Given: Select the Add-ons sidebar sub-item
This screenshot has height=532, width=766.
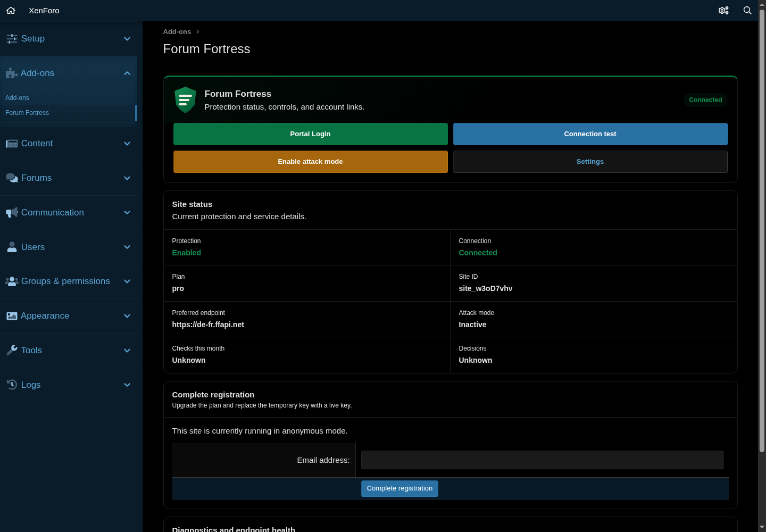Looking at the screenshot, I should (x=17, y=98).
